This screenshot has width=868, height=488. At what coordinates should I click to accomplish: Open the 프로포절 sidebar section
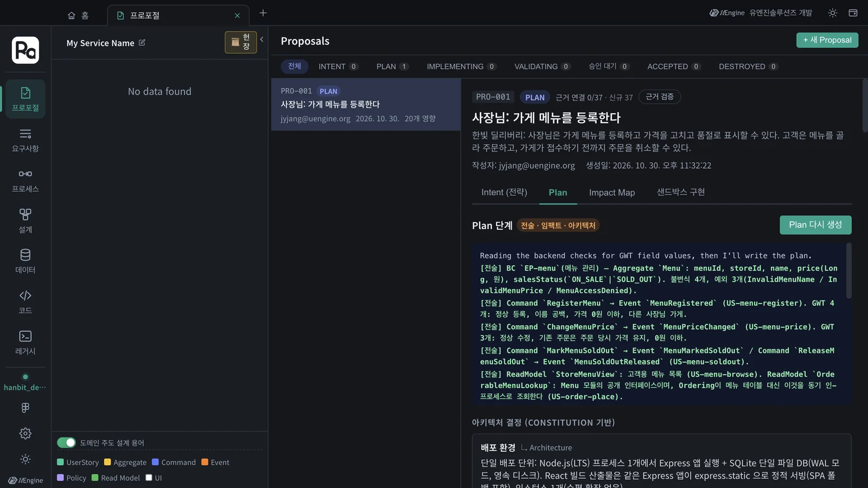[x=25, y=99]
